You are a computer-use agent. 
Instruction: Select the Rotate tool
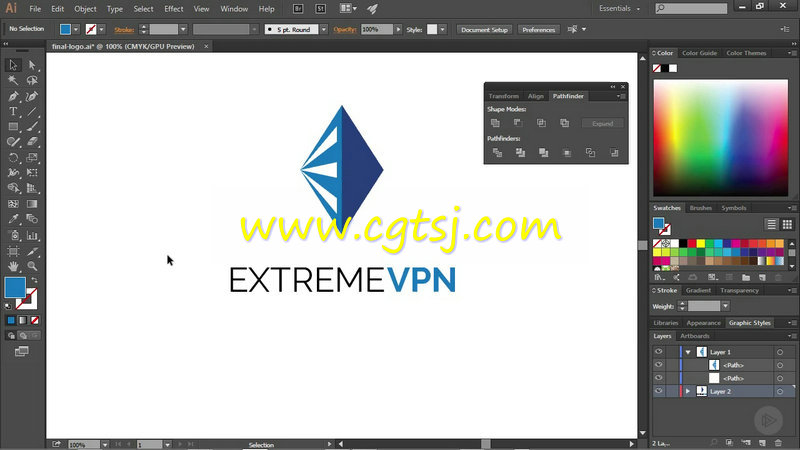pyautogui.click(x=13, y=158)
